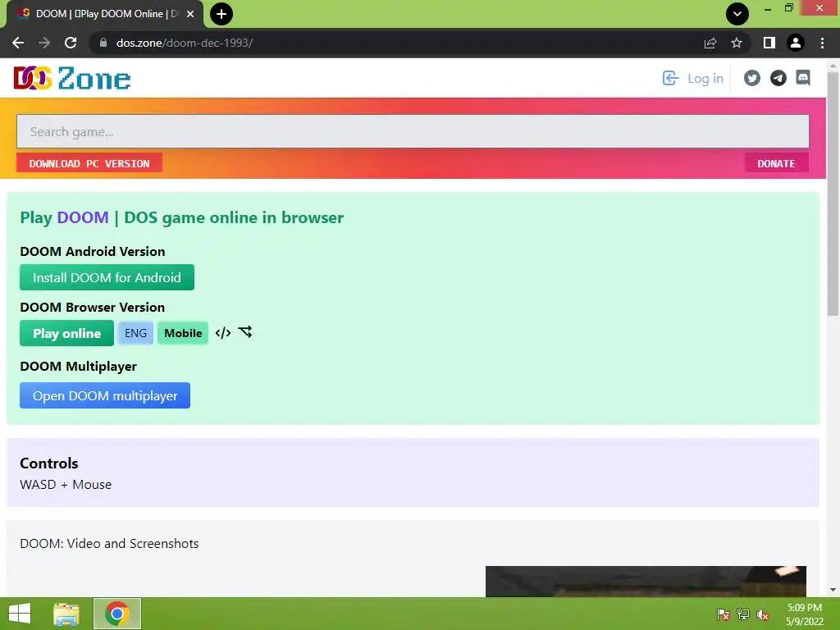The image size is (840, 630).
Task: Open the DOS Zone logo homepage
Action: coord(72,78)
